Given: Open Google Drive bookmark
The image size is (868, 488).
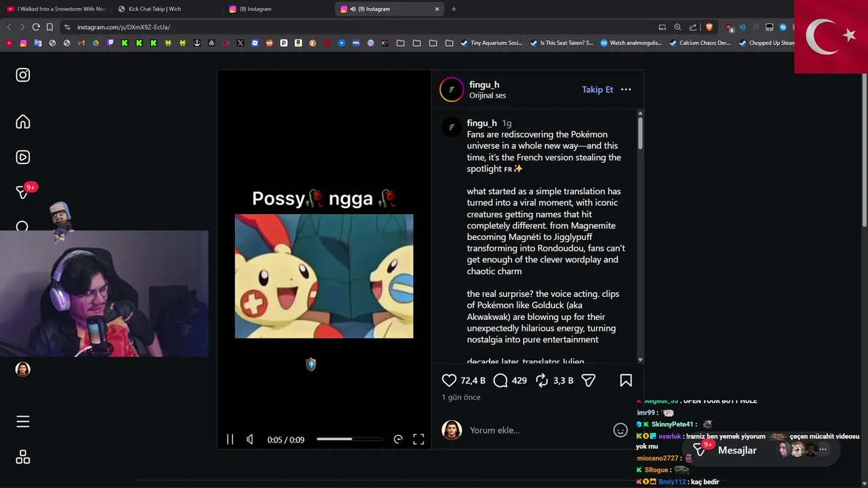Looking at the screenshot, I should click(96, 43).
